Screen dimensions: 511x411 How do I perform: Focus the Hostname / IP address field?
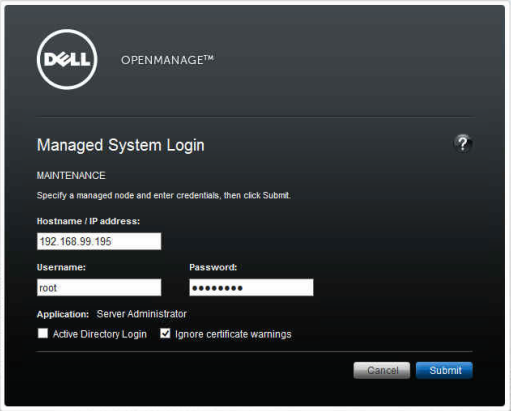[x=99, y=241]
